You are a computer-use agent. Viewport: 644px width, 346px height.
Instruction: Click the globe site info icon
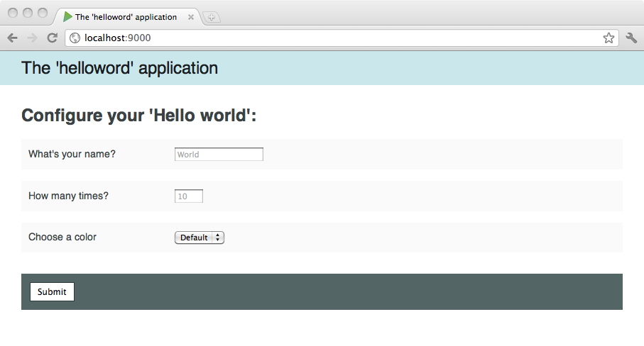(x=75, y=38)
